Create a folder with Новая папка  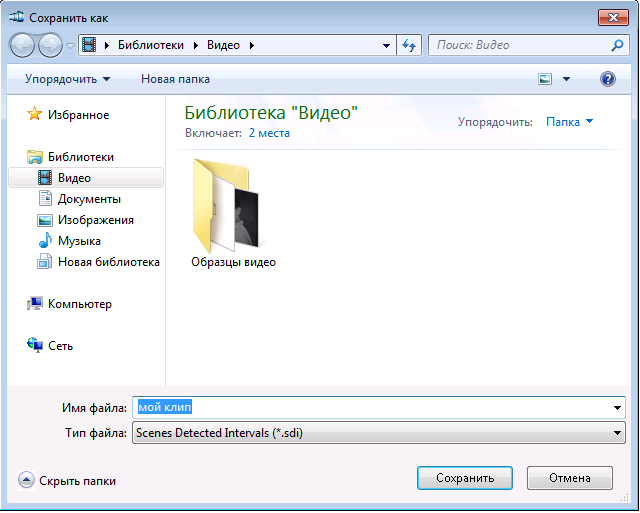(x=176, y=79)
